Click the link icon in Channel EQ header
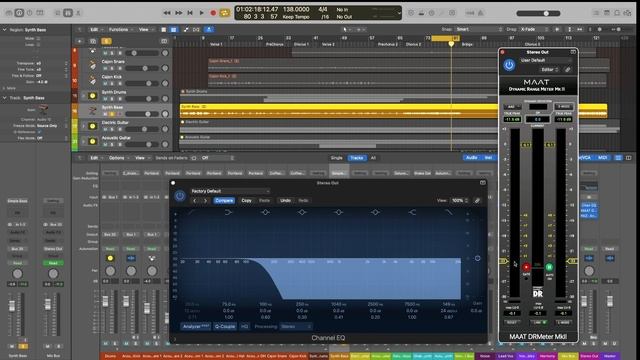 tap(477, 200)
